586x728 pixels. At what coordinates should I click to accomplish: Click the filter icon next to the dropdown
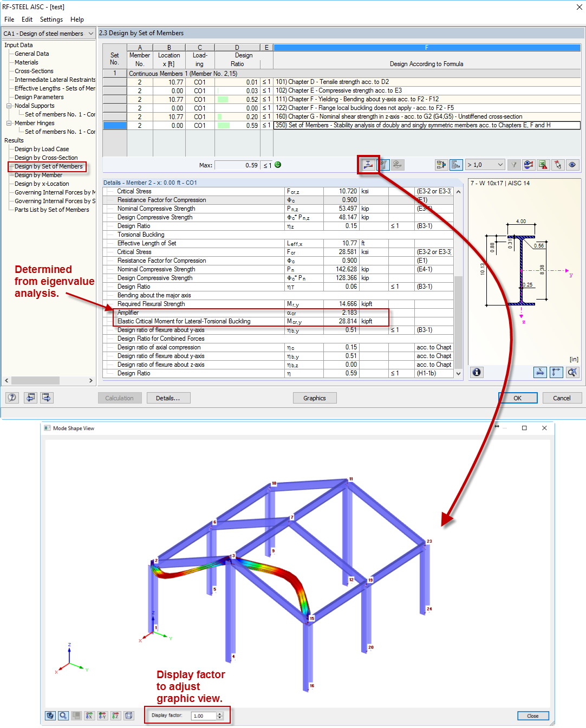point(513,165)
